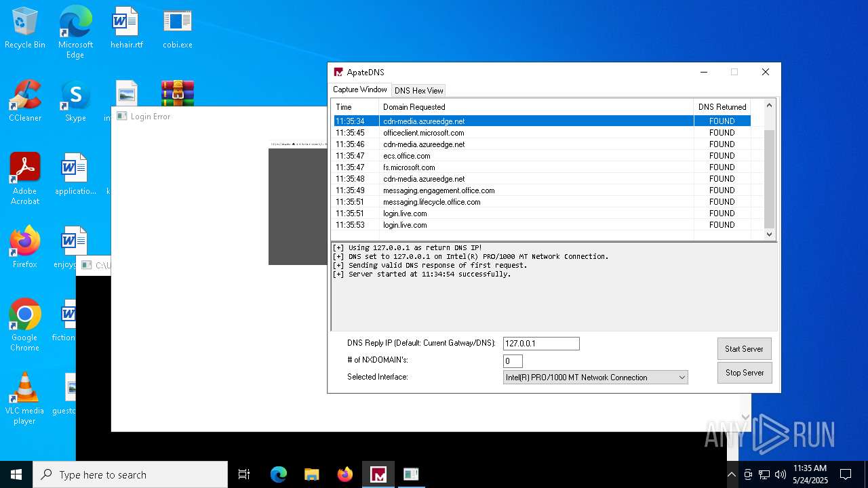
Task: Select the officeclient.microsoft.com row
Action: pyautogui.click(x=541, y=133)
